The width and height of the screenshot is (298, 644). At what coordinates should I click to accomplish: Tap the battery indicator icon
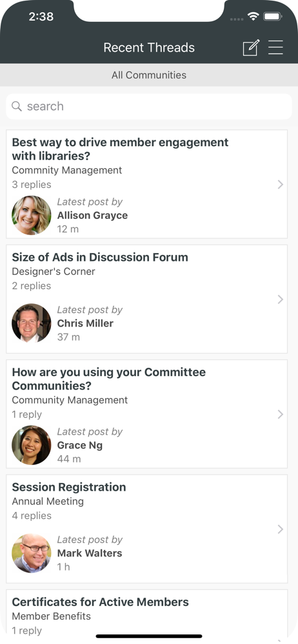pyautogui.click(x=272, y=17)
